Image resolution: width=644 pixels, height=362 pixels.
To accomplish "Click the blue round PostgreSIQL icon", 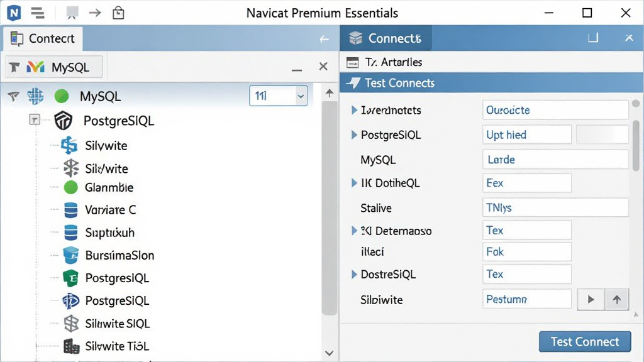I will (70, 301).
